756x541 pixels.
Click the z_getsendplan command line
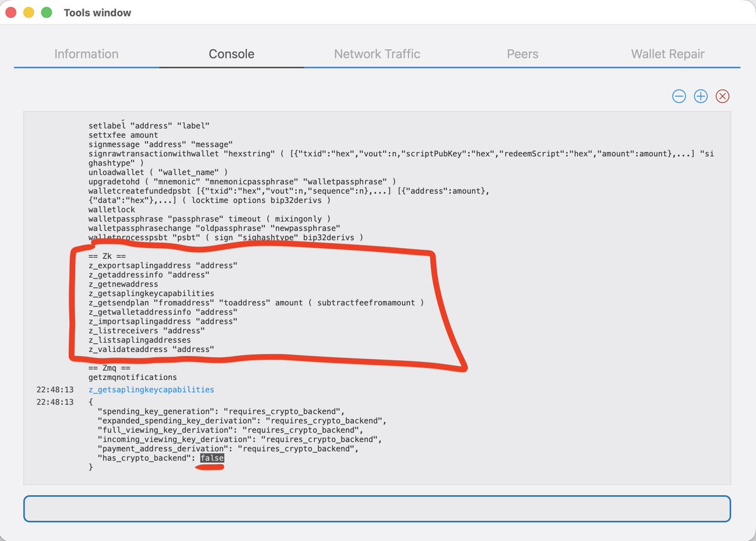256,303
